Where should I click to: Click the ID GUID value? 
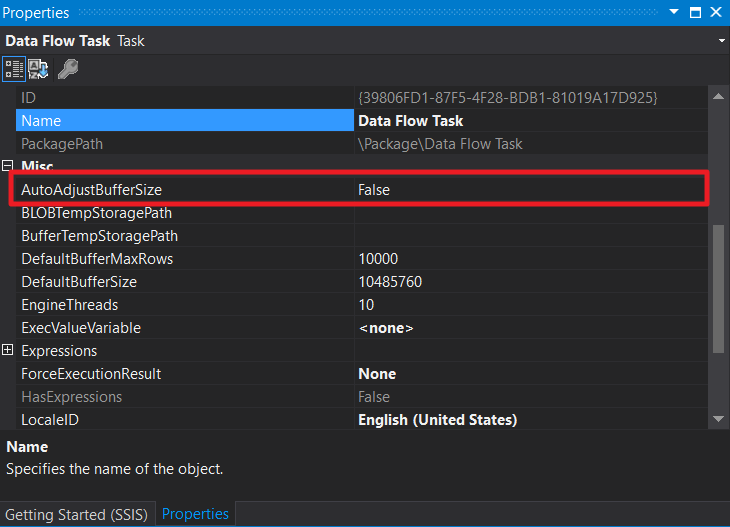tap(531, 98)
